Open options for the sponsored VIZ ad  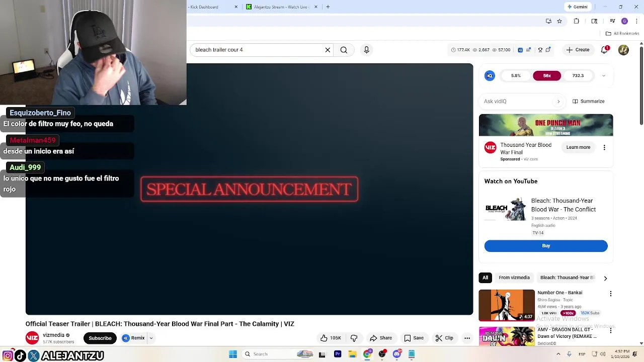(x=604, y=147)
